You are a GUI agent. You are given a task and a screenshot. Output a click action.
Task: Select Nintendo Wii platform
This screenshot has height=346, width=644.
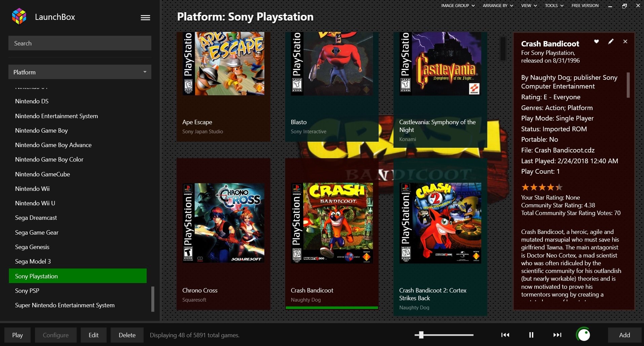click(x=78, y=189)
